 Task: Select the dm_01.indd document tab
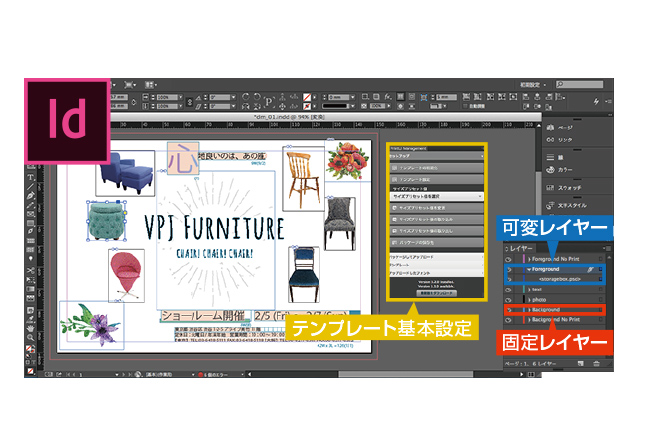tap(288, 117)
